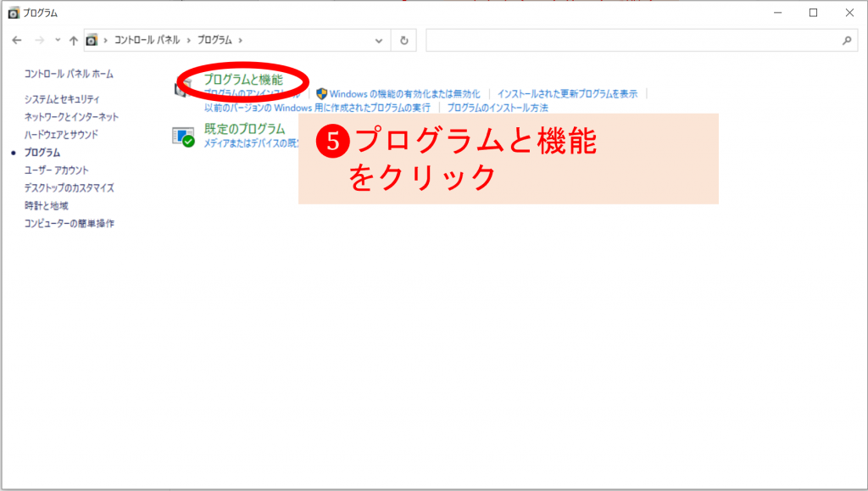Maximize the プログラム window
Viewport: 868px width, 491px height.
813,13
